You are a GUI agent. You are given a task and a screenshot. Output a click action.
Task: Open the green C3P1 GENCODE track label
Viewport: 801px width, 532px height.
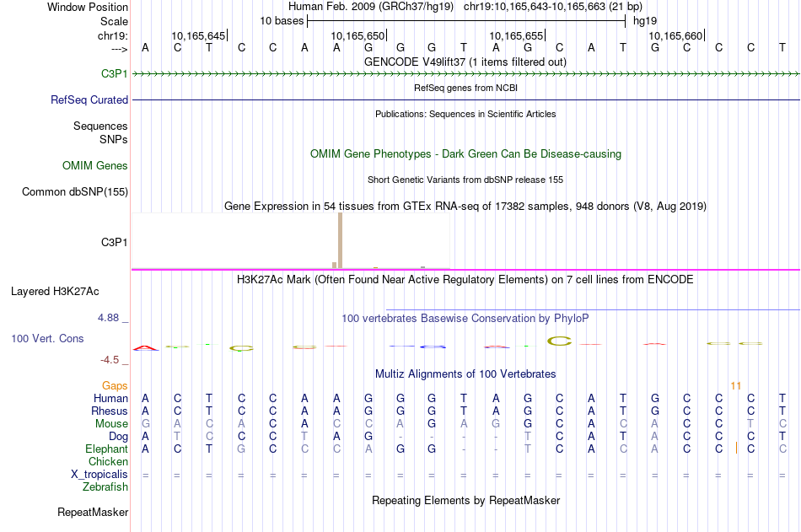[x=115, y=73]
